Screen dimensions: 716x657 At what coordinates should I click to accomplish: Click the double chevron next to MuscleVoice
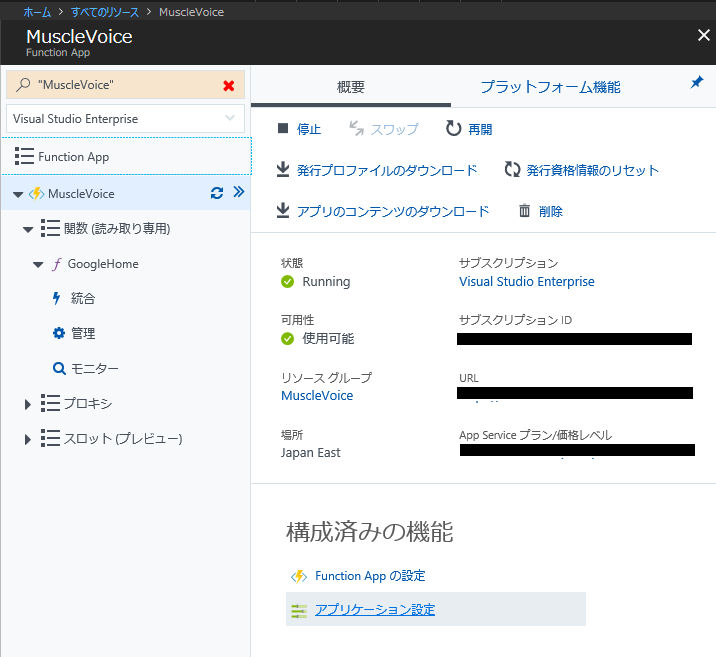(x=239, y=192)
